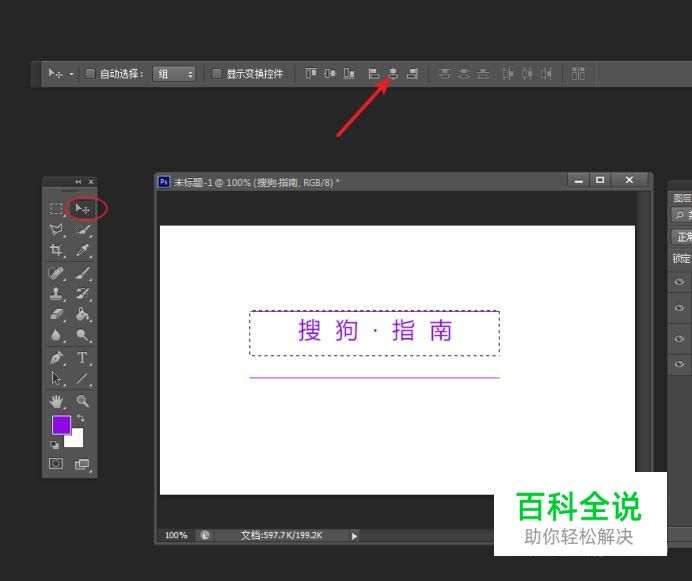Select the History Brush tool
This screenshot has height=581, width=692.
83,294
